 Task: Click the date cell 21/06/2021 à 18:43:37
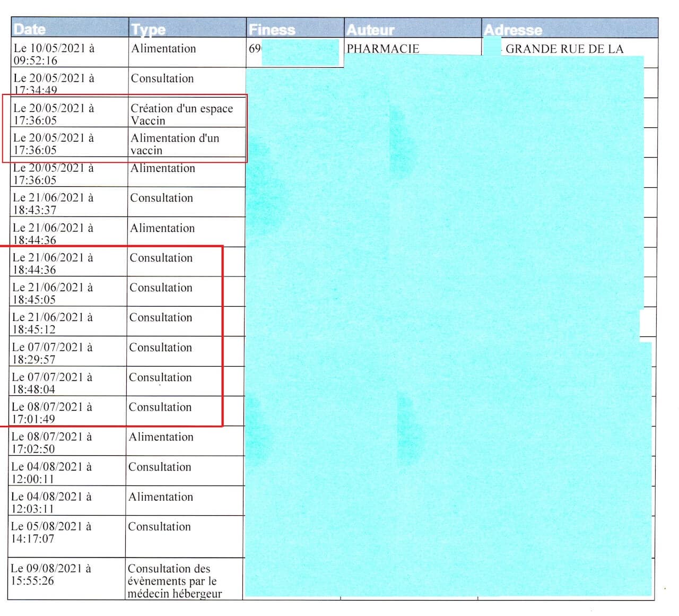(53, 204)
